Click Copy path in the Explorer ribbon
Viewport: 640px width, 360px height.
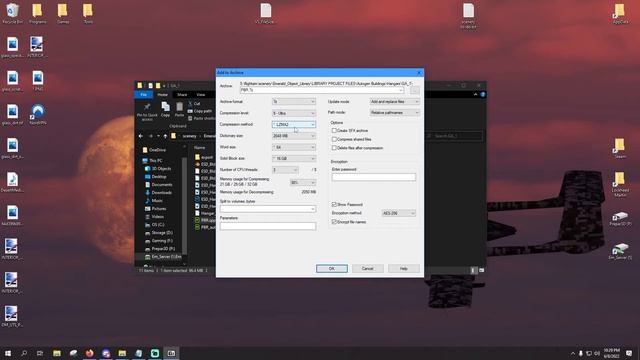point(200,111)
